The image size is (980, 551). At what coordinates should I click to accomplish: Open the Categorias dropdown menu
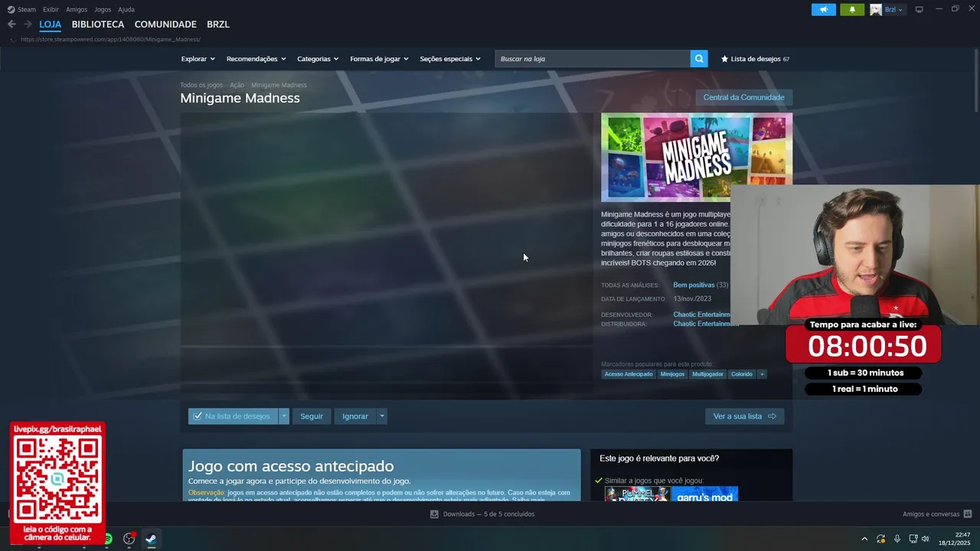pyautogui.click(x=318, y=59)
